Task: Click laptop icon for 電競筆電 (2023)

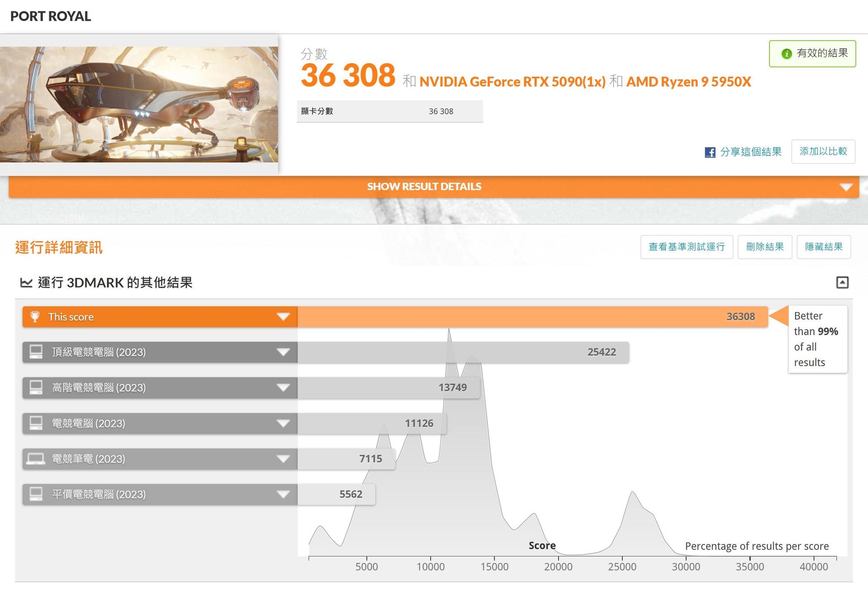Action: [36, 459]
